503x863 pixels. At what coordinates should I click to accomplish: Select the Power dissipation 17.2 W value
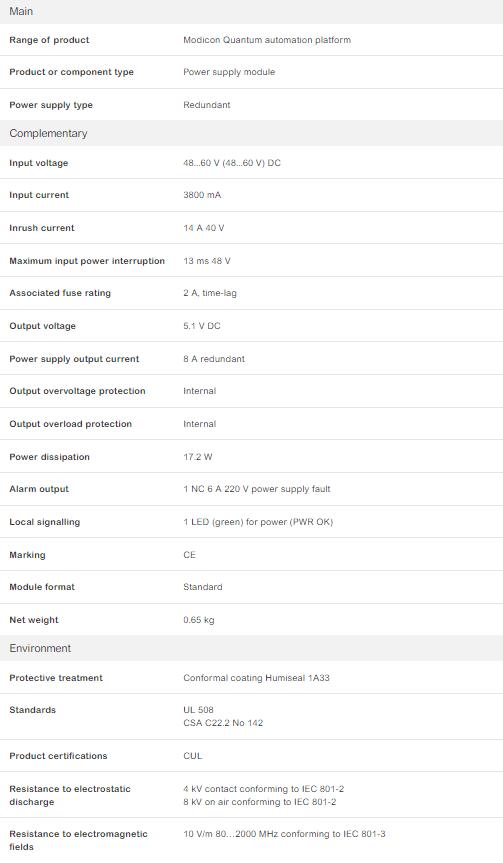[x=198, y=457]
